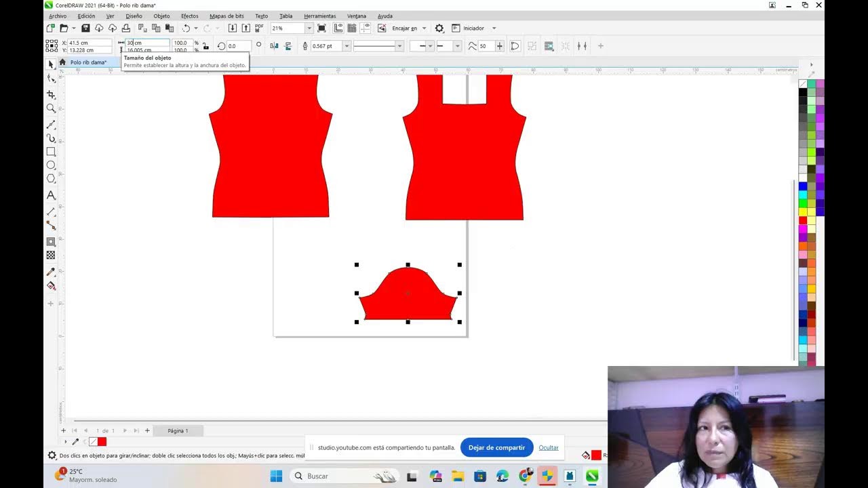Select the Polygon tool
This screenshot has height=488, width=868.
click(51, 179)
